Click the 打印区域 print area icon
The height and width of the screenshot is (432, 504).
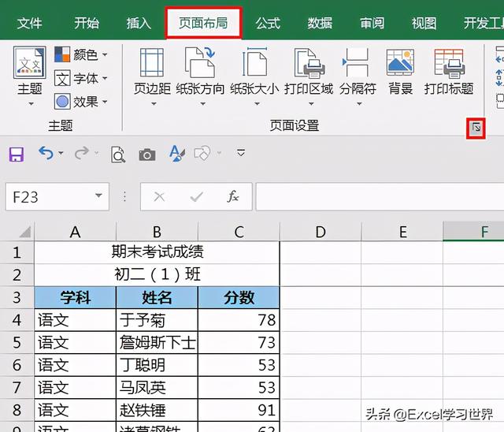tap(309, 63)
